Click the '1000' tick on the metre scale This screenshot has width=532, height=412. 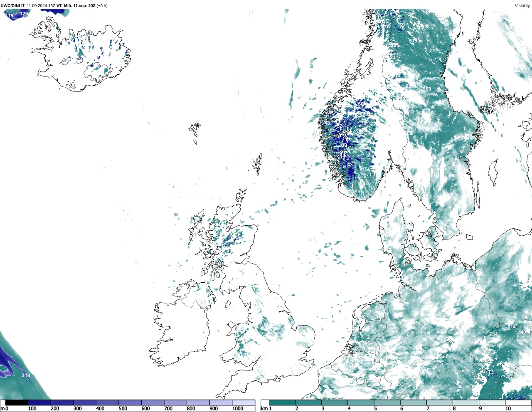(x=238, y=409)
